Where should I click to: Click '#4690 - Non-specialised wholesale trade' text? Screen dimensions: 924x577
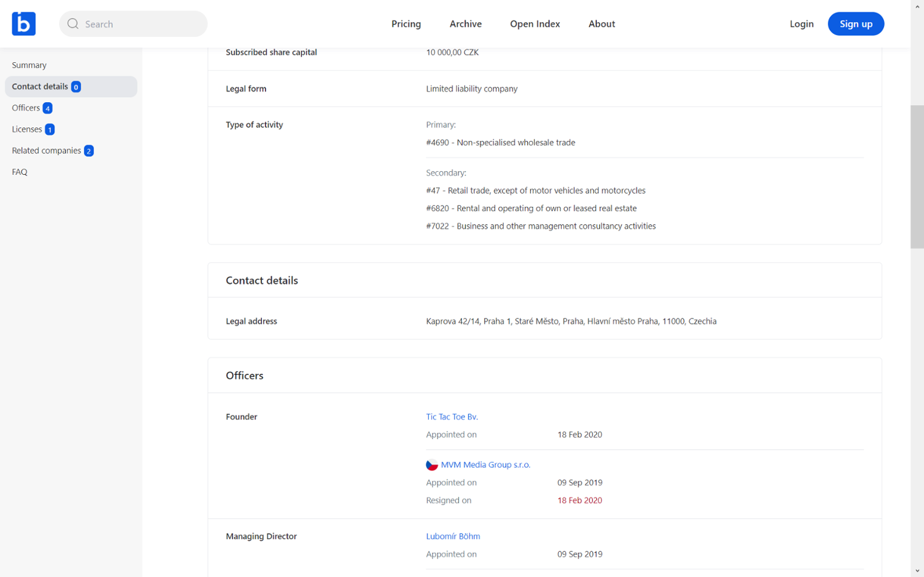(x=500, y=143)
